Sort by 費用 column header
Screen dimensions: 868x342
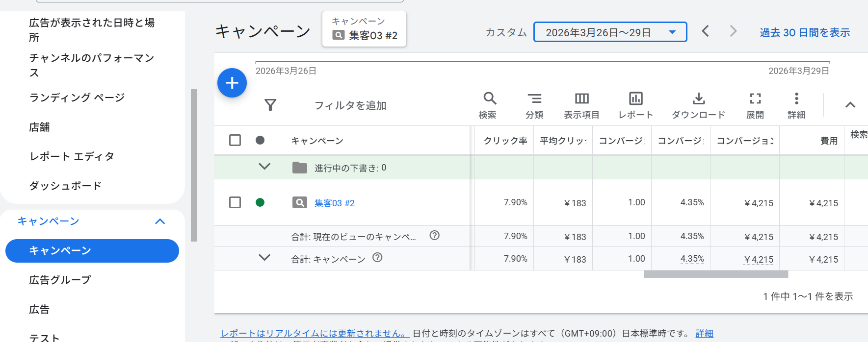pos(829,141)
